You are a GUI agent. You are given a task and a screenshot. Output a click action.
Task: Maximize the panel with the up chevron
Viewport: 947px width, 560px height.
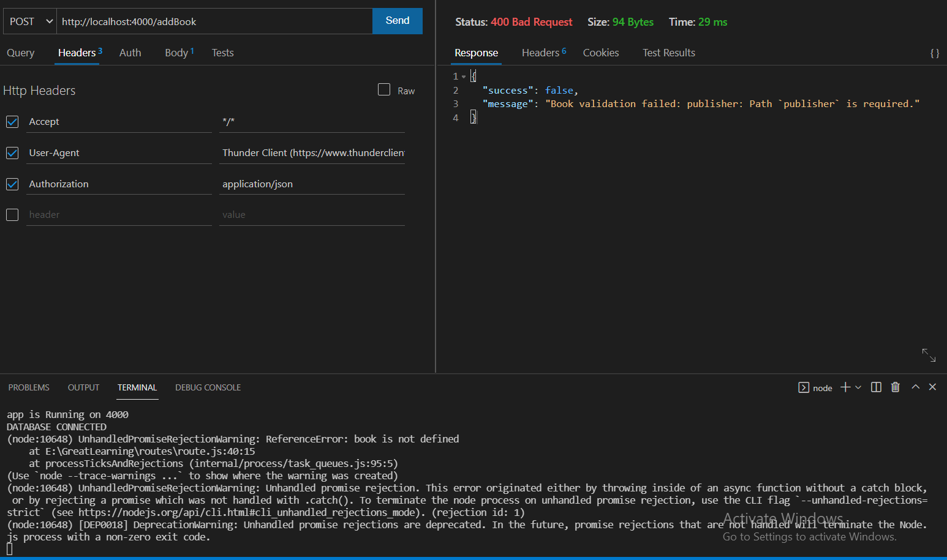coord(915,387)
